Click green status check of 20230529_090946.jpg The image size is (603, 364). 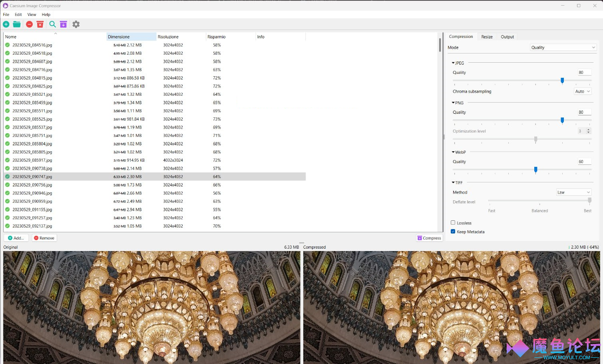(x=7, y=193)
